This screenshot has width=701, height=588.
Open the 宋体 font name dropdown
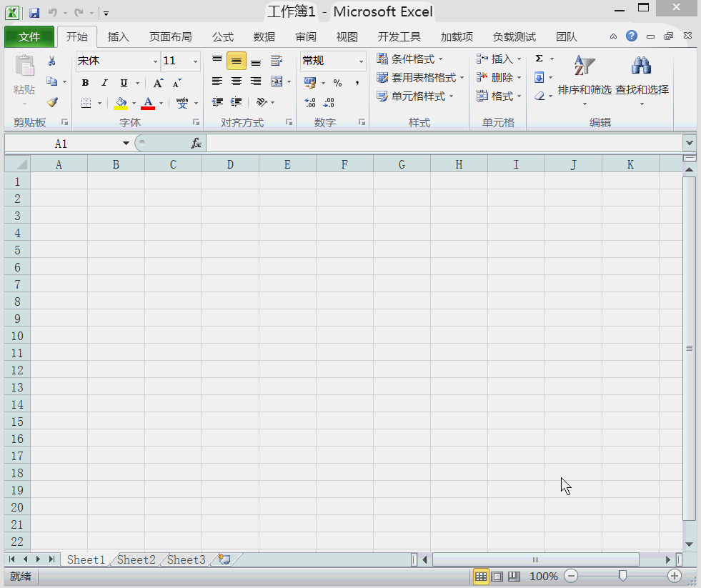coord(155,61)
